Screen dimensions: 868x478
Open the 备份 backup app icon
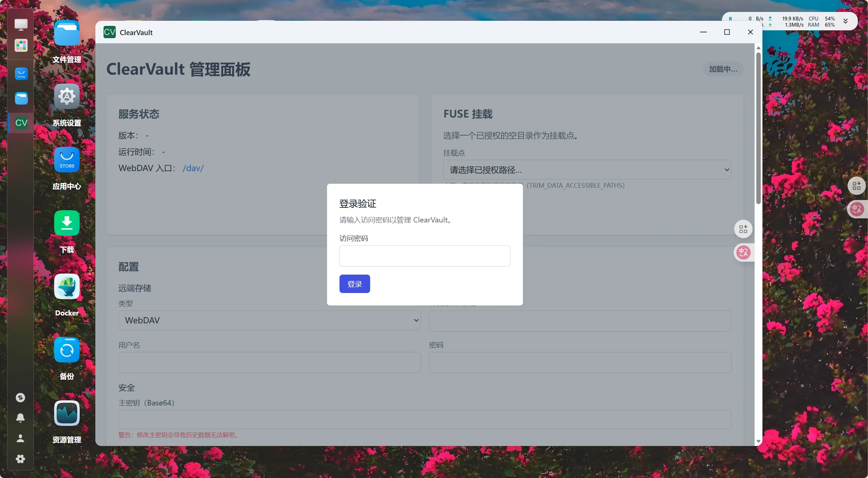click(x=67, y=350)
